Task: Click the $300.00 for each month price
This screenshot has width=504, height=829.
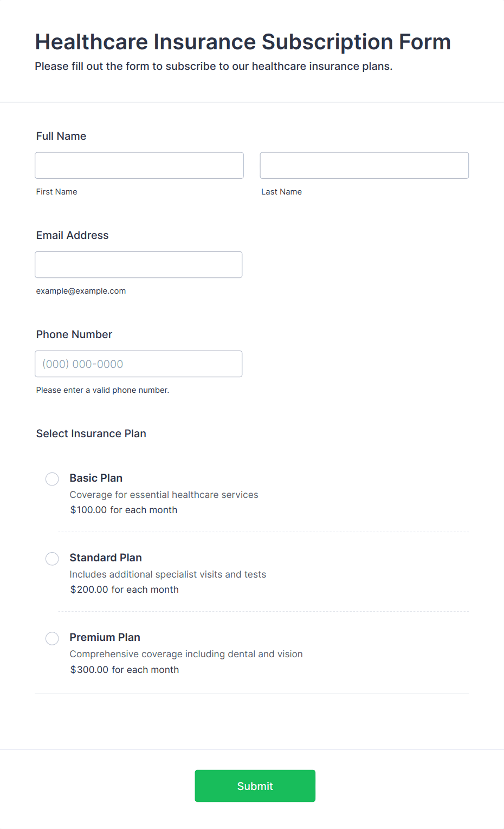Action: (x=124, y=670)
